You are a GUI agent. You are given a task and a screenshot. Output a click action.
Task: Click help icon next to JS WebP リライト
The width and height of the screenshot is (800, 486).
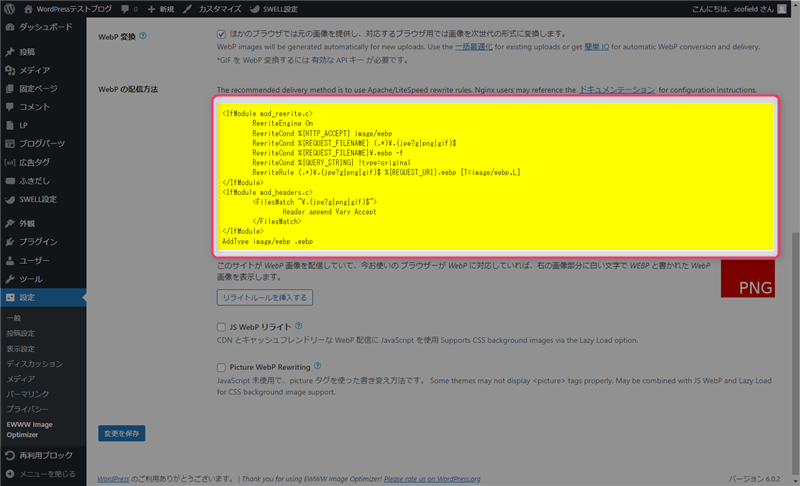point(299,326)
